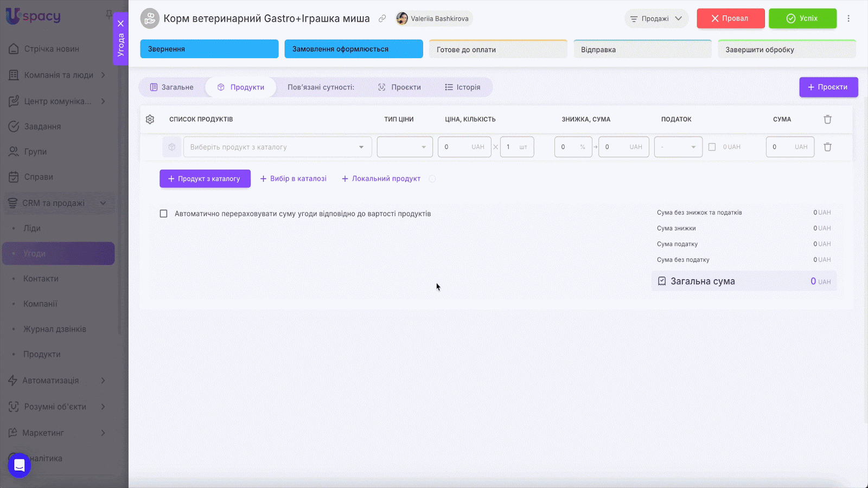This screenshot has height=488, width=868.
Task: Mark the deal as Успіх
Action: click(x=802, y=18)
